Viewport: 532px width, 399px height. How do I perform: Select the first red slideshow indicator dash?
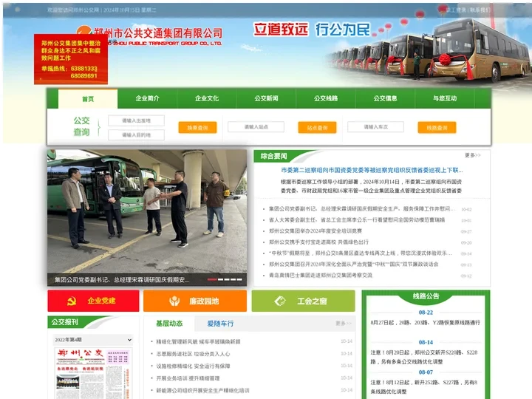click(x=212, y=279)
